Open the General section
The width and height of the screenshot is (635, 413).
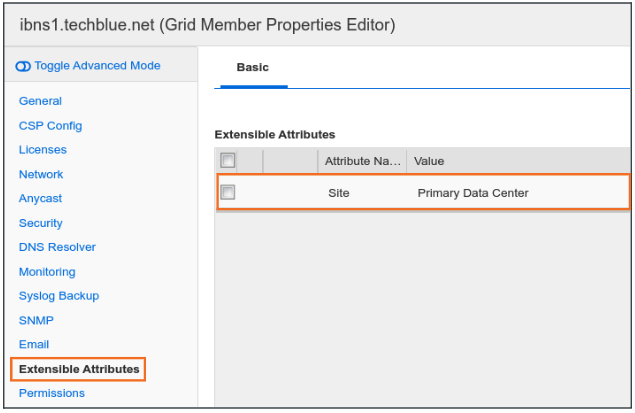click(x=40, y=101)
